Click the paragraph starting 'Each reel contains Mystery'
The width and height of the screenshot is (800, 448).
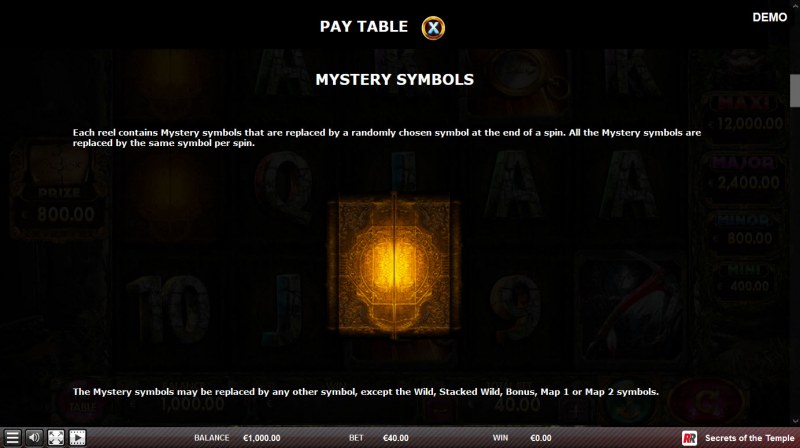tap(387, 138)
